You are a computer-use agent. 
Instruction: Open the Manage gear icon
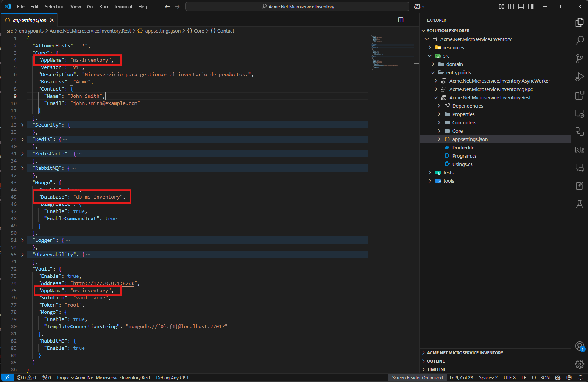[x=579, y=364]
